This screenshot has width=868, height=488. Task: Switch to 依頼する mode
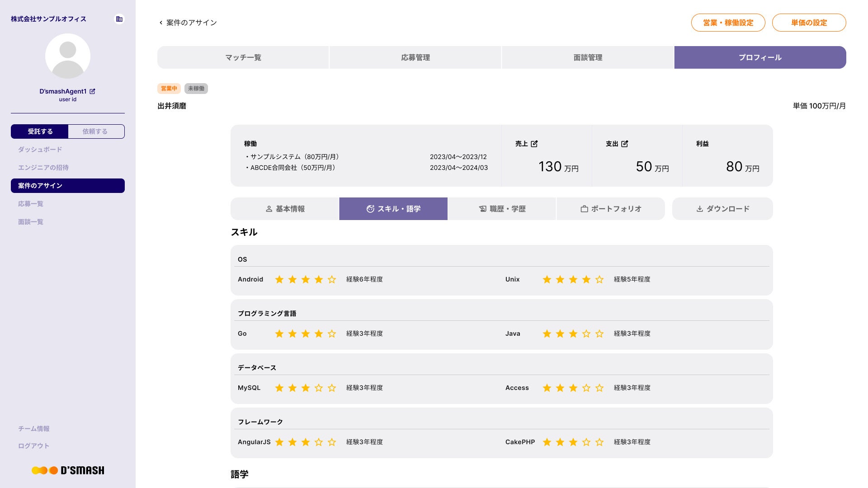[x=95, y=131]
